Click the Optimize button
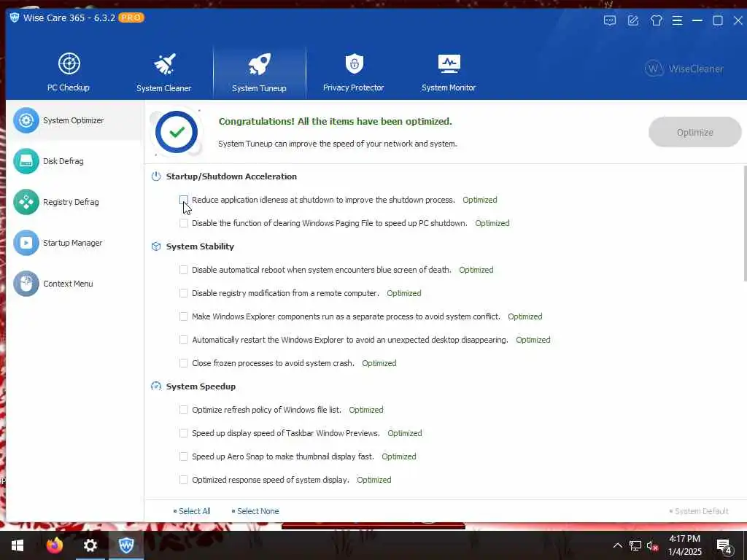Screen dimensions: 747x560 pos(695,133)
